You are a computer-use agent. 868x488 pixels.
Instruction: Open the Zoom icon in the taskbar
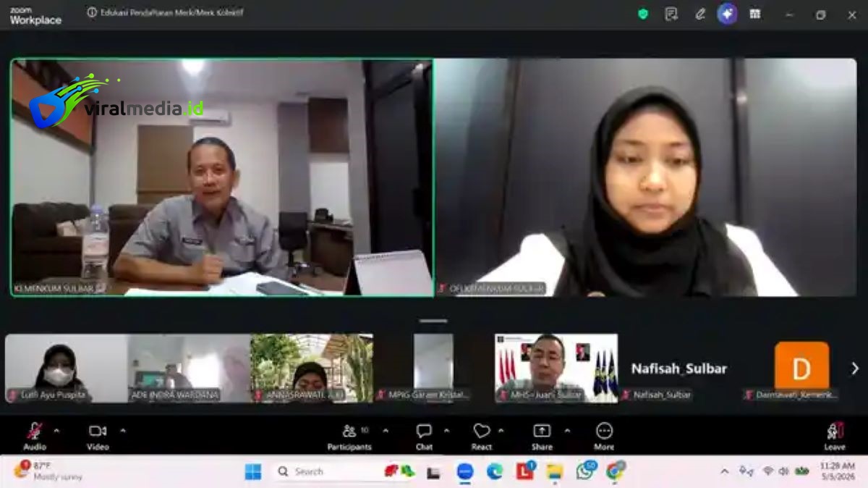465,471
